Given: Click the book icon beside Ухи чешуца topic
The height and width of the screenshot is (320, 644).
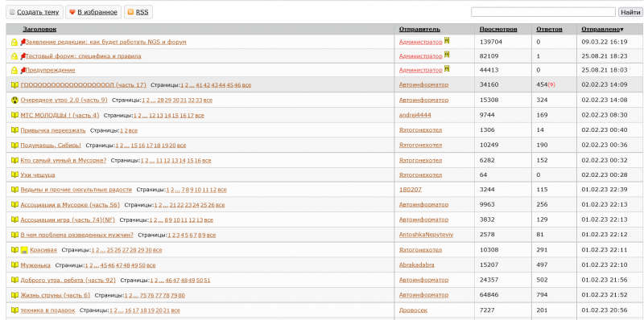Looking at the screenshot, I should click(x=14, y=175).
